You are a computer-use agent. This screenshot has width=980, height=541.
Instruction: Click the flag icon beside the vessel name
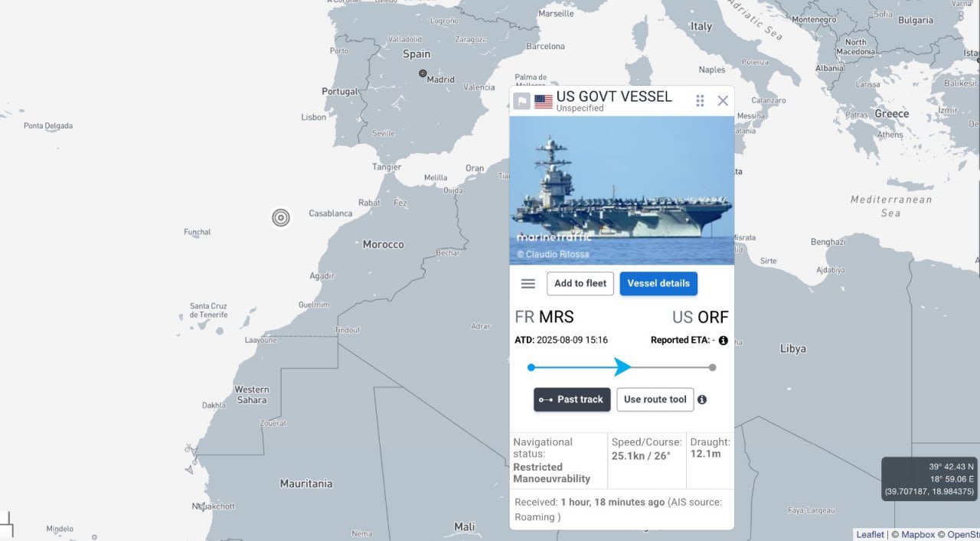(521, 101)
